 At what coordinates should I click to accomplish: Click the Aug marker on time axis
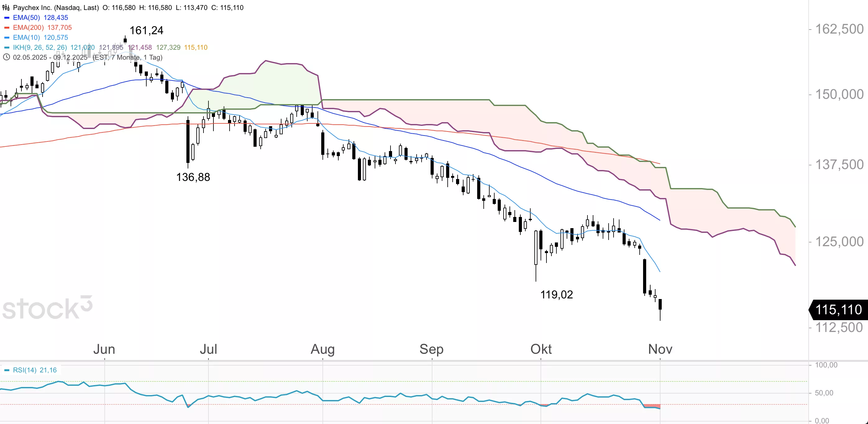(322, 349)
